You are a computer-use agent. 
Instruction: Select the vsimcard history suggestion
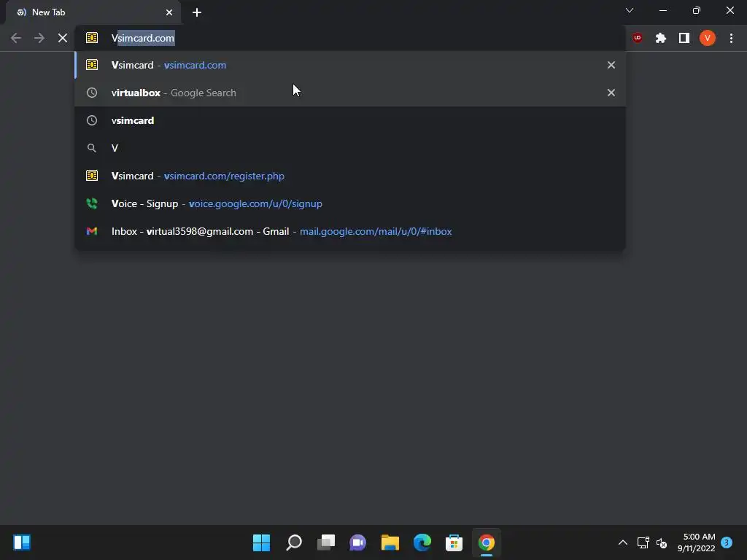click(x=350, y=120)
